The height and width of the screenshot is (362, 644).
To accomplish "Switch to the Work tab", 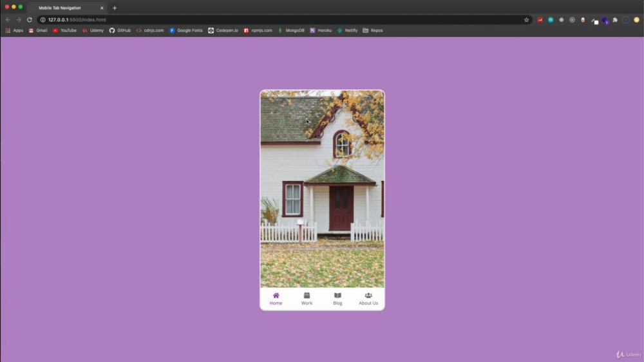I will 307,299.
